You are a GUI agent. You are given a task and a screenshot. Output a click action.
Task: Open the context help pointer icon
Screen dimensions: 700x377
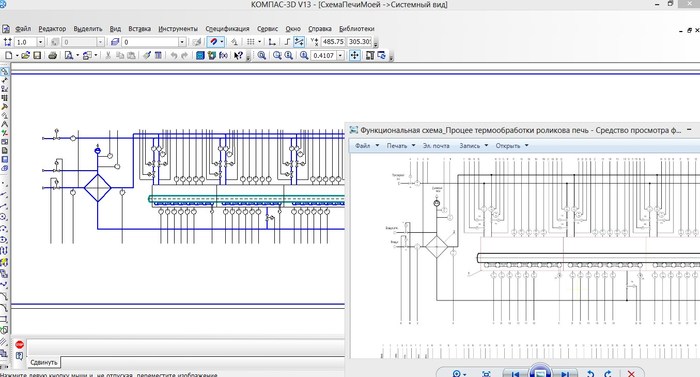[x=238, y=55]
